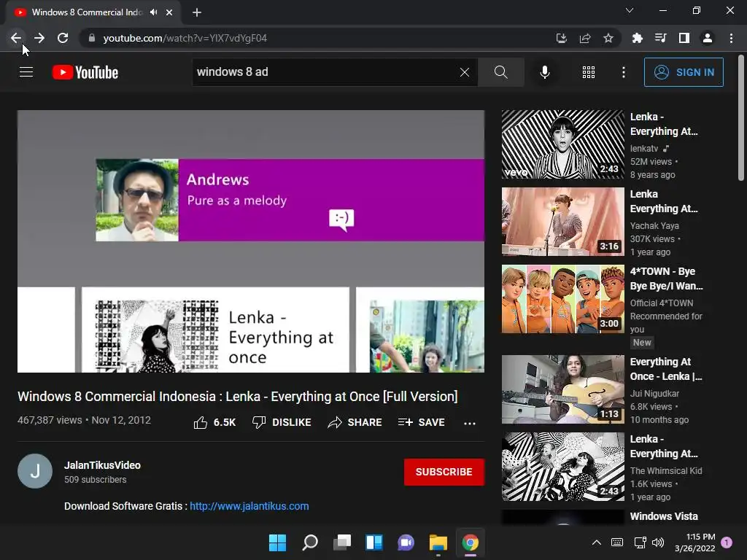
Task: Open the YouTube hamburger guide menu
Action: point(26,72)
